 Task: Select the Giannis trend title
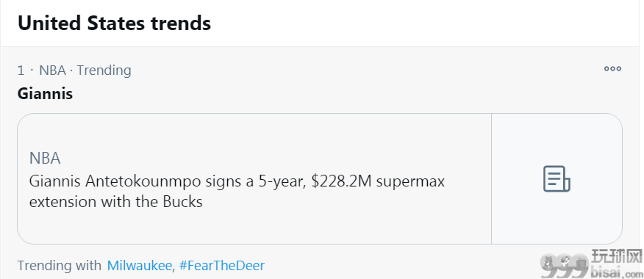pyautogui.click(x=45, y=94)
